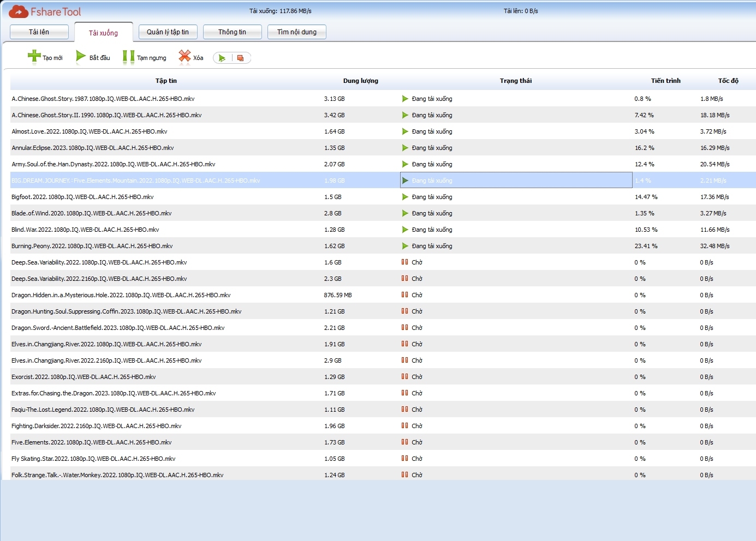Viewport: 756px width, 541px height.
Task: Click play status icon for A.Chinese.Ghost.Story.II.1990
Action: (x=405, y=115)
